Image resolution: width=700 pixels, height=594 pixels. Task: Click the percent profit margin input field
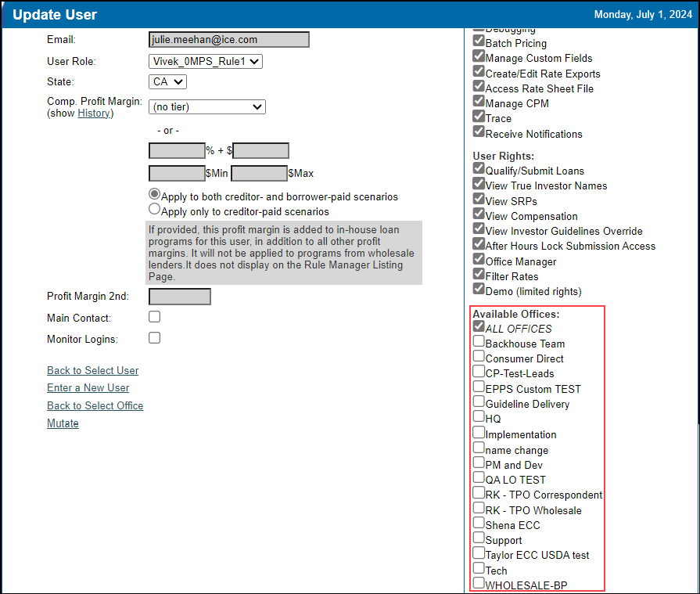tap(177, 150)
